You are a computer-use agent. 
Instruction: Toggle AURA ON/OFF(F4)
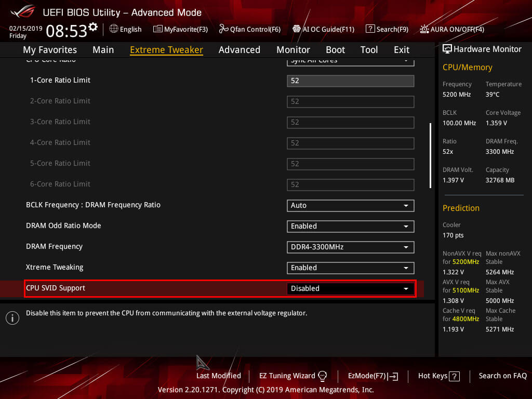pos(452,29)
